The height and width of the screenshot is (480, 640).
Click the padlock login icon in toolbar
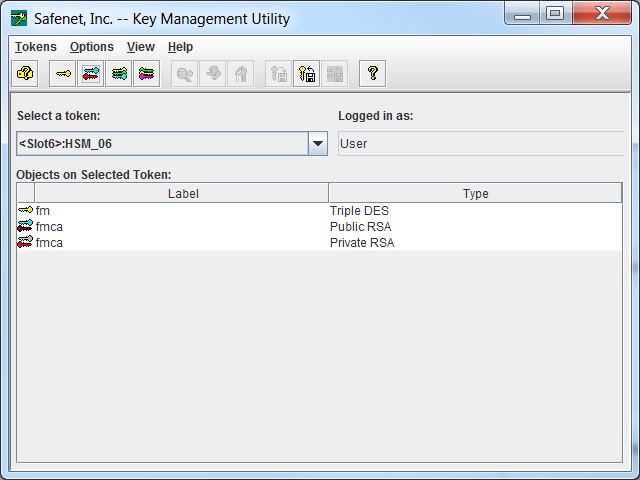(x=25, y=74)
